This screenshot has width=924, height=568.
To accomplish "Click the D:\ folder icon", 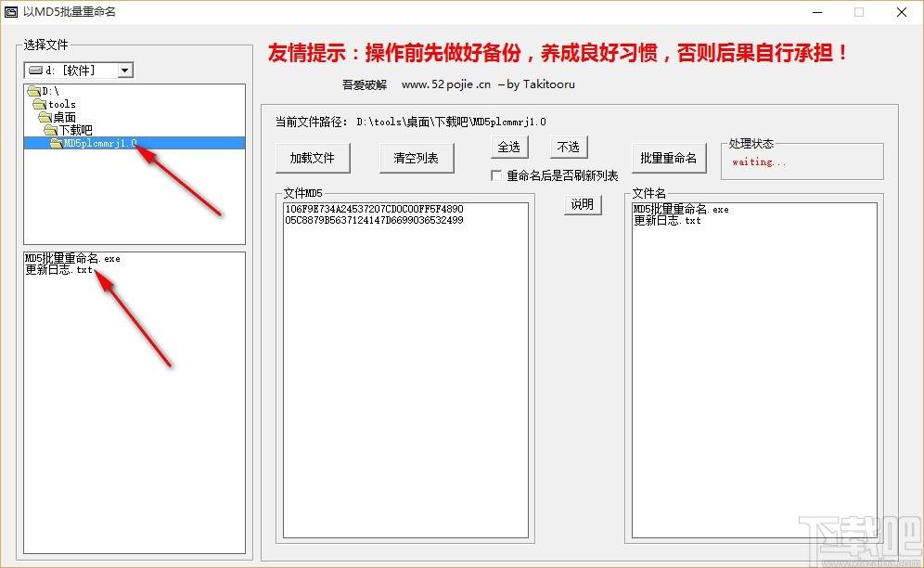I will click(34, 91).
